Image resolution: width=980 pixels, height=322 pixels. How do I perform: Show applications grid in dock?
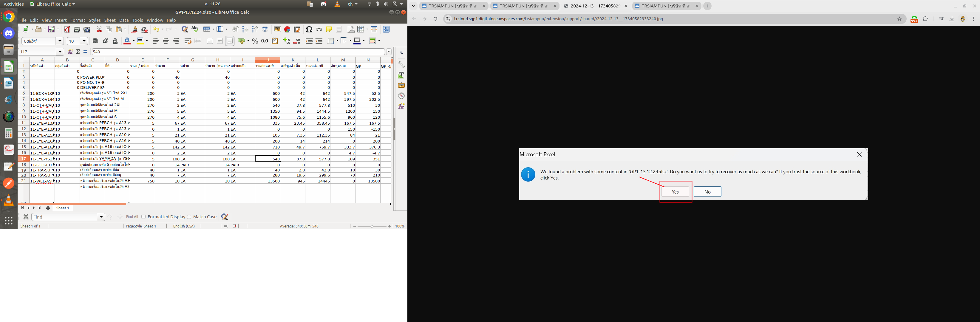[x=9, y=221]
